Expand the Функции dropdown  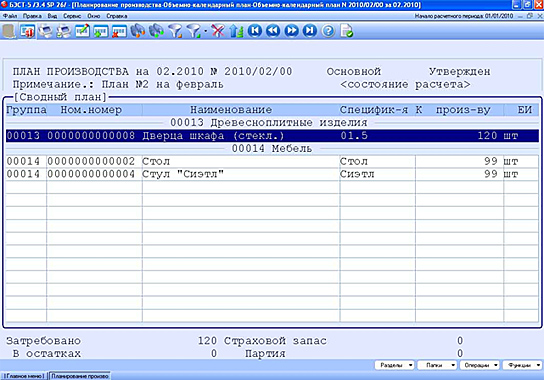[x=522, y=365]
